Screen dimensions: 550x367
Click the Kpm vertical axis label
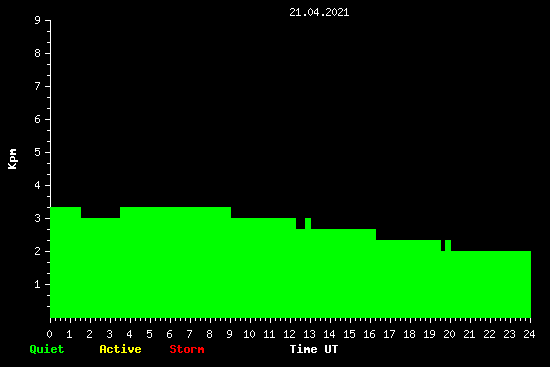tap(13, 159)
